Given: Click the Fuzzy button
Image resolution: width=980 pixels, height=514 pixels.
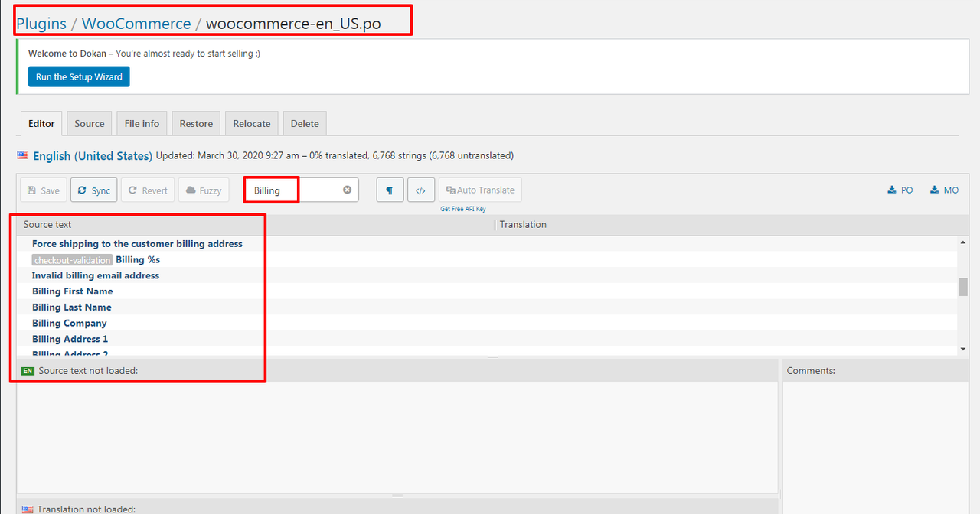Looking at the screenshot, I should click(x=204, y=190).
